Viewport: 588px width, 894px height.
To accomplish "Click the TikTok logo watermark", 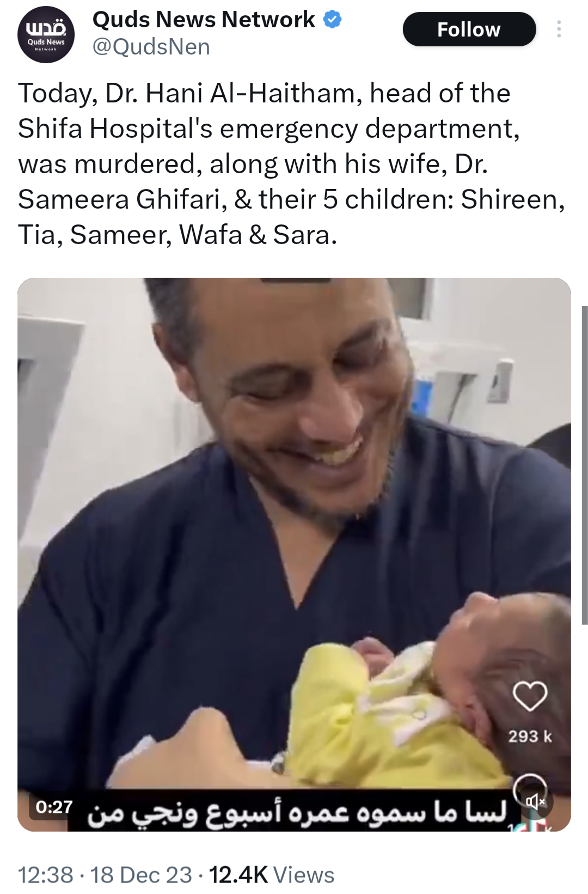I will (x=536, y=825).
